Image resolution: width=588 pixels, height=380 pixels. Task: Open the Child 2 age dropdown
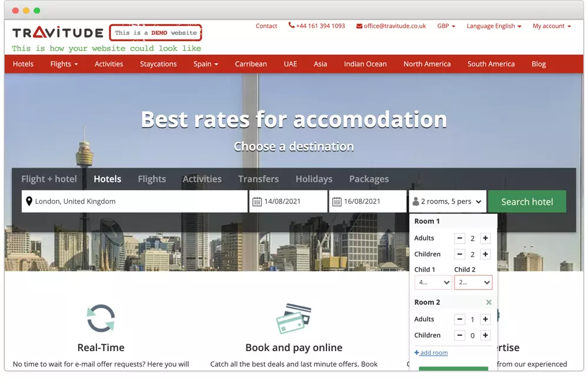click(473, 282)
